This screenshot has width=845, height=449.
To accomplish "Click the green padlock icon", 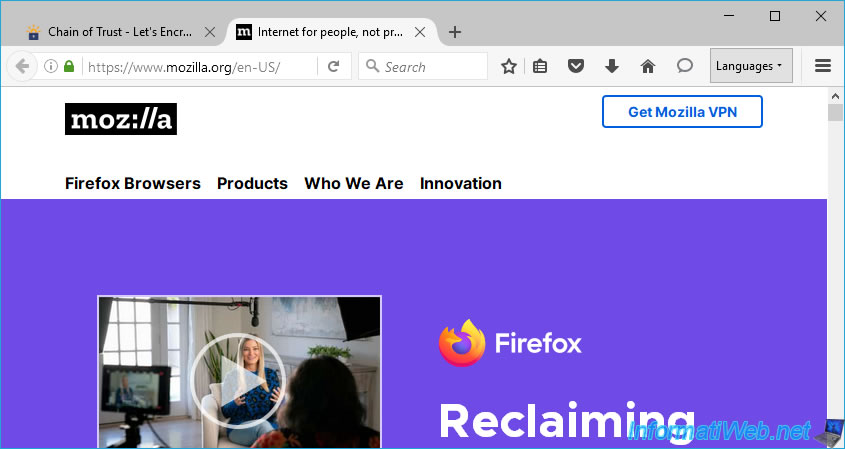I will [68, 66].
